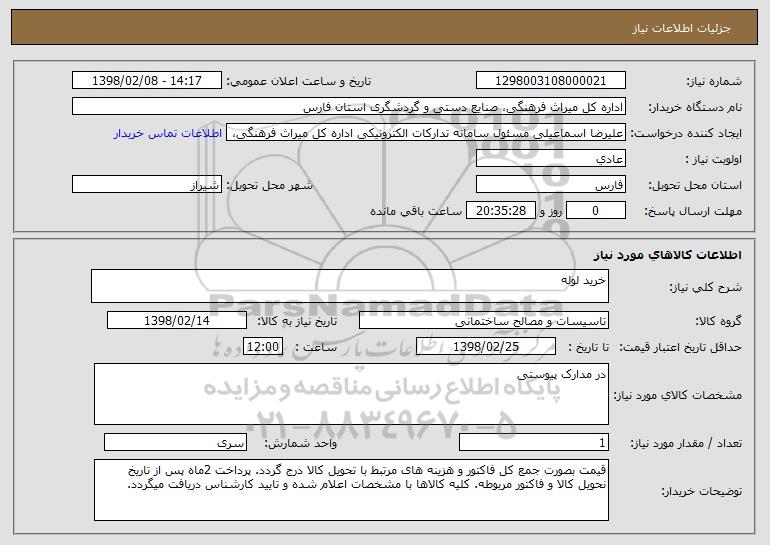770x545 pixels.
Task: Click the استان محل تحویل field فارس
Action: pos(550,184)
